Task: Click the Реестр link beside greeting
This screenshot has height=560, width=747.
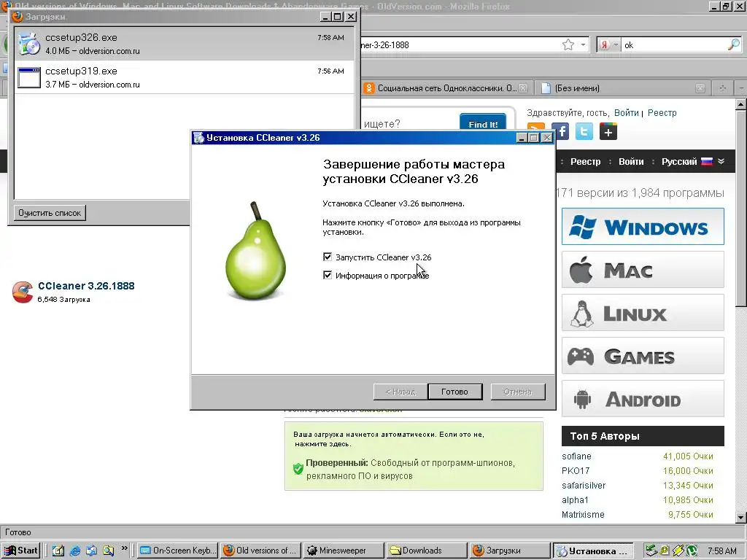Action: [x=662, y=113]
